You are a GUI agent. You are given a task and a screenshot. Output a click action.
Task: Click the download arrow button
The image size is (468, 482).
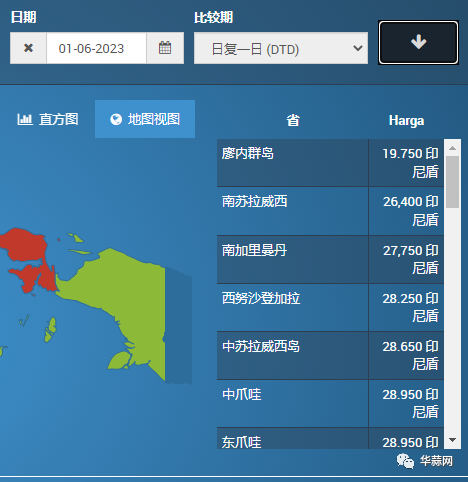(x=418, y=42)
